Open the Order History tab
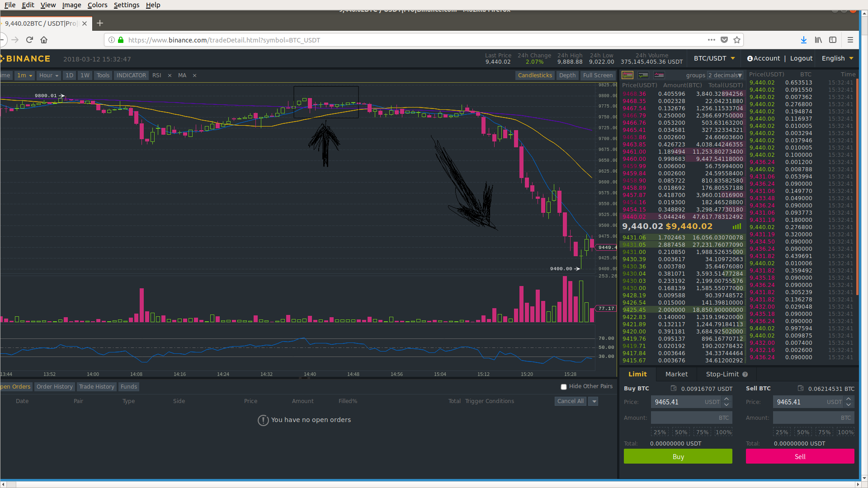 point(54,387)
